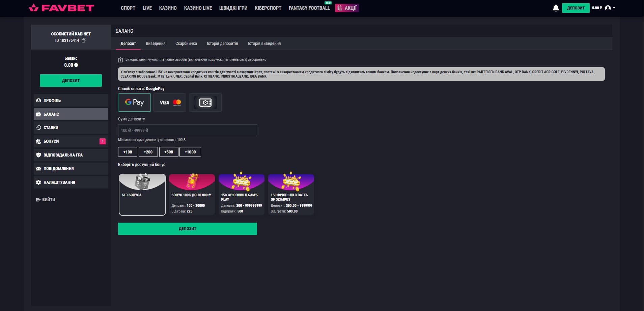Pick 150 freespins in Sam's Play bonus
644x311 pixels.
[241, 195]
